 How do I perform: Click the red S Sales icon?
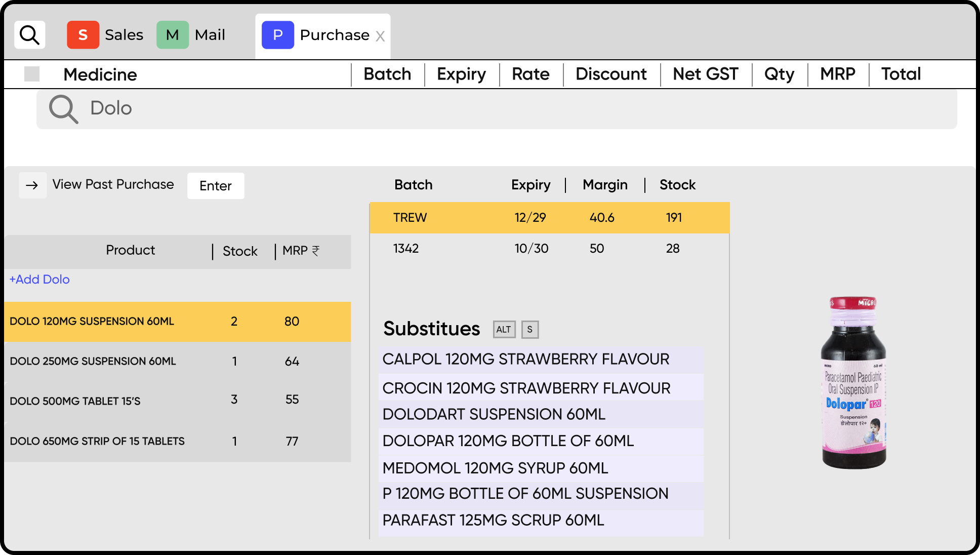coord(83,35)
